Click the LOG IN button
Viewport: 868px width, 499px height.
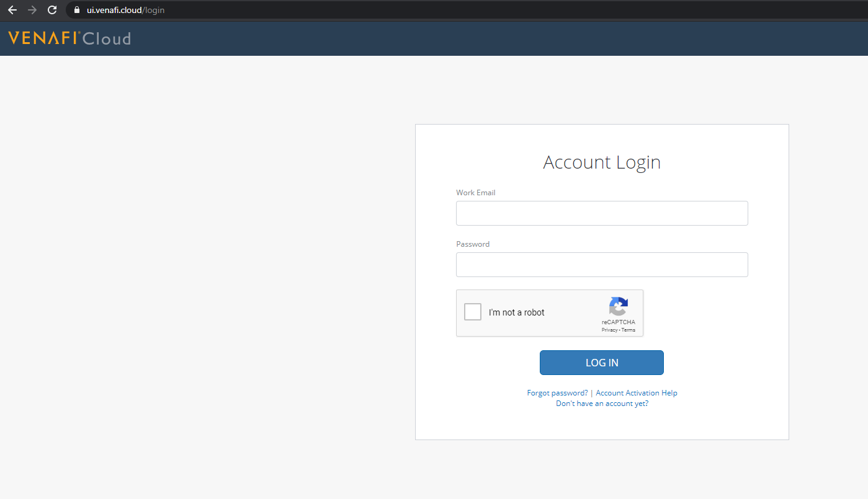pyautogui.click(x=601, y=363)
